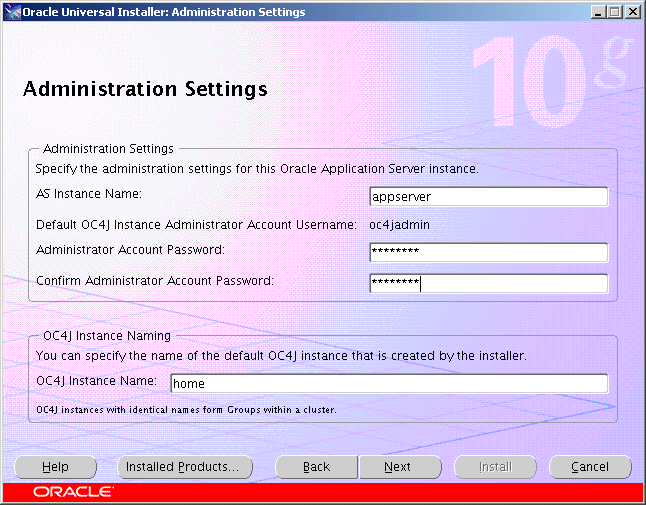646x505 pixels.
Task: Minimize the installer window
Action: pos(598,12)
